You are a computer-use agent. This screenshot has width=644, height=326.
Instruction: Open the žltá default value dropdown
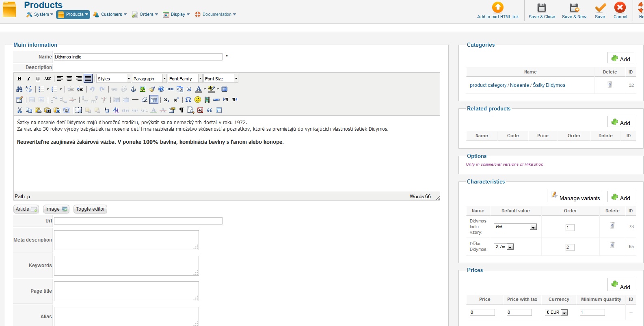click(515, 227)
